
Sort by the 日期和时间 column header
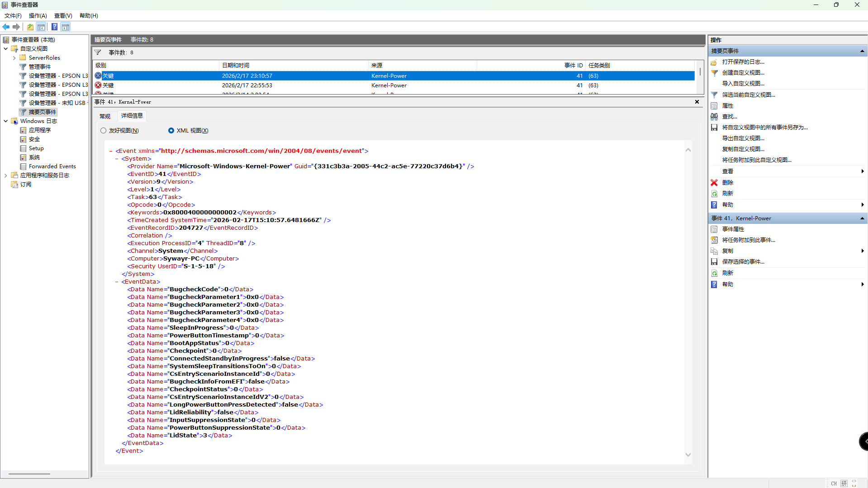coord(294,66)
